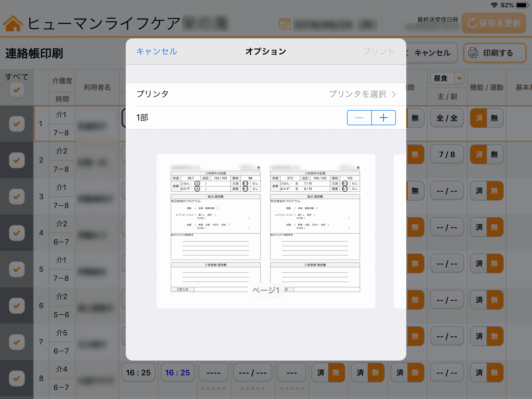Viewport: 532px width, 399px height.
Task: Tap the 16:25 time field in row 8
Action: tap(138, 373)
